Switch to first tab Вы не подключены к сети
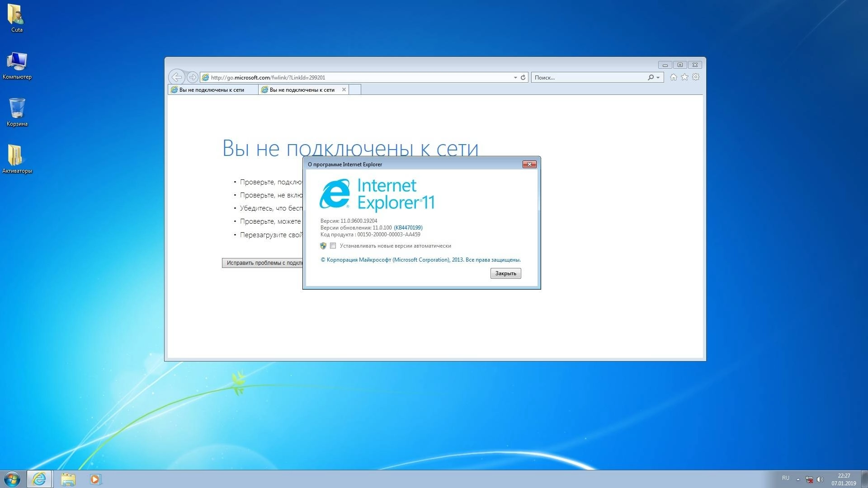This screenshot has height=488, width=868. (x=213, y=90)
